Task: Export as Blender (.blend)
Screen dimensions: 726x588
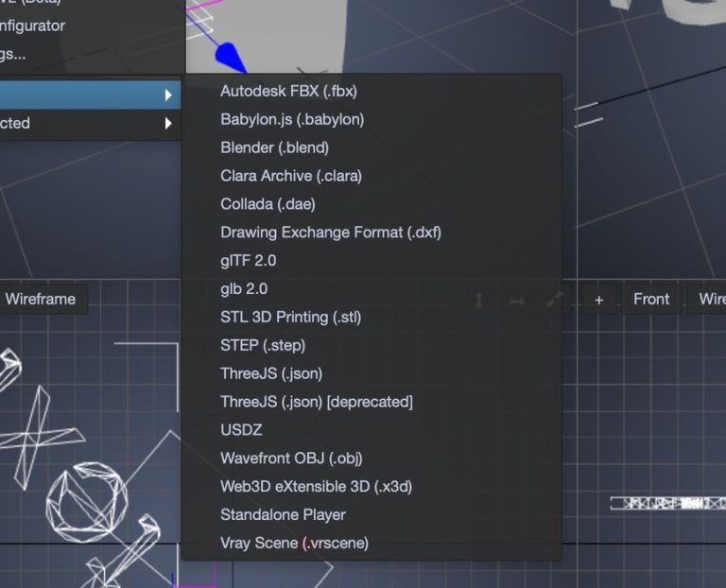Action: 274,147
